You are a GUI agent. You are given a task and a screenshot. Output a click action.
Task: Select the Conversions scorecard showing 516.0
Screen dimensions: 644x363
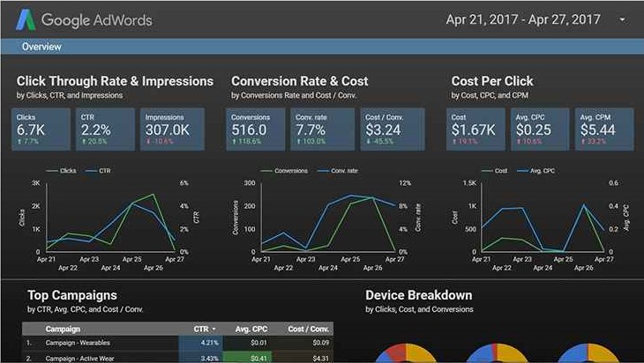coord(259,128)
